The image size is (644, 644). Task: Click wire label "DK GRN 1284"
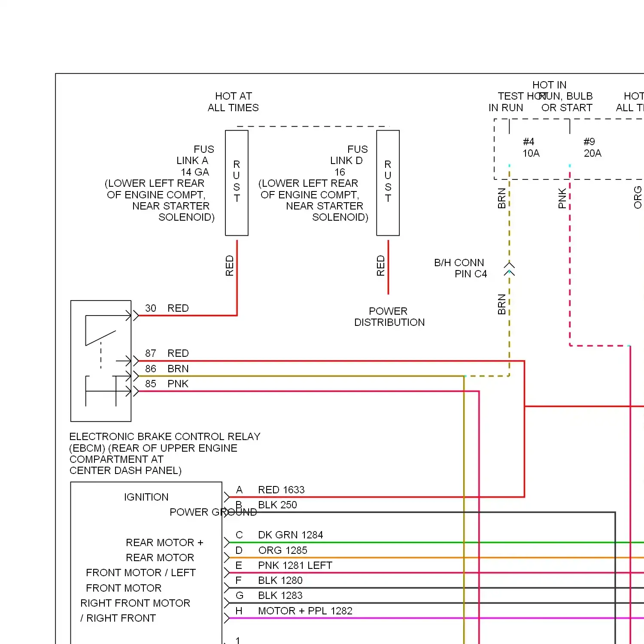pyautogui.click(x=291, y=535)
